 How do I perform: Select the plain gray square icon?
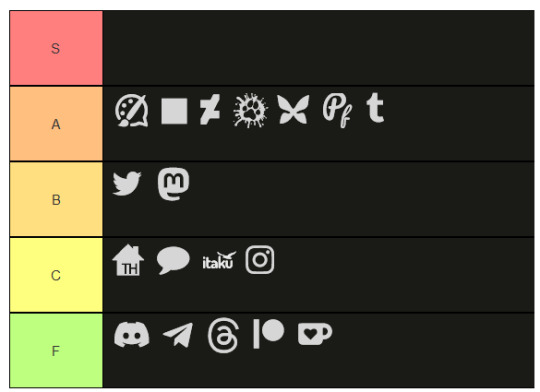click(x=174, y=111)
